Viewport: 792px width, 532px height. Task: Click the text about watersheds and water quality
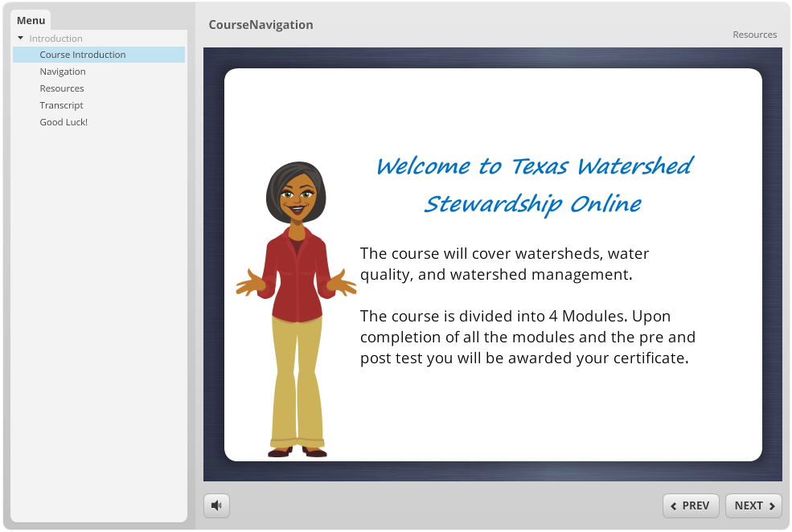tap(504, 264)
